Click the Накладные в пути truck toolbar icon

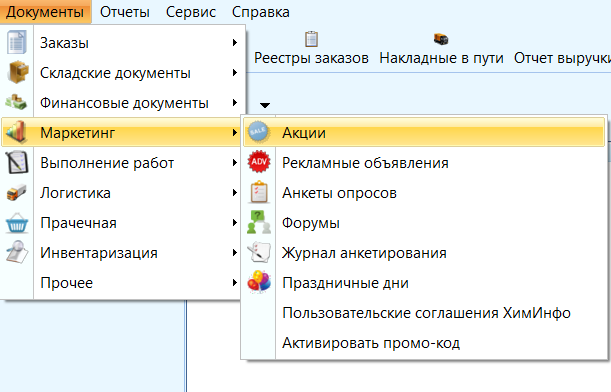click(441, 39)
